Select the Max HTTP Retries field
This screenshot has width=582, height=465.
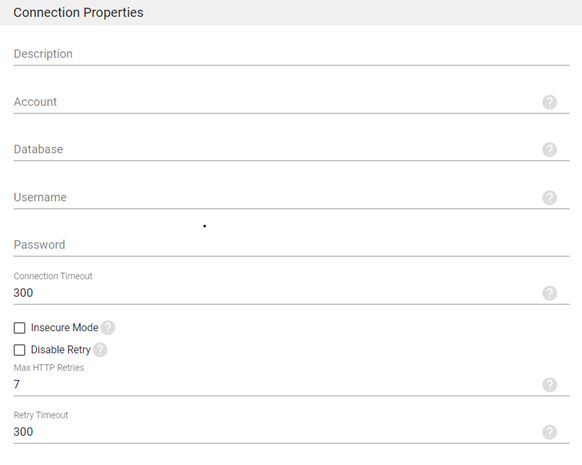click(277, 384)
